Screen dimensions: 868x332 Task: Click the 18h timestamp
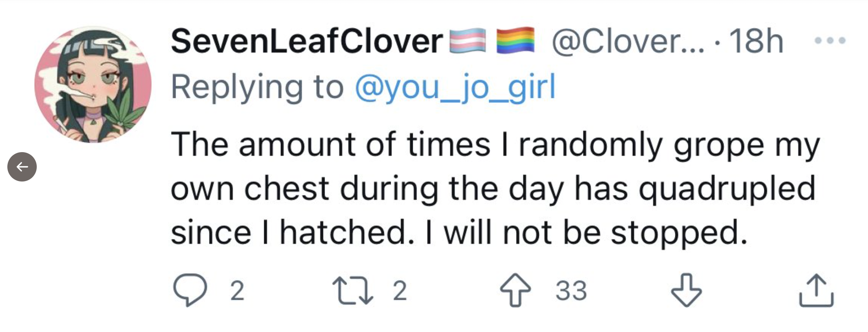[756, 41]
